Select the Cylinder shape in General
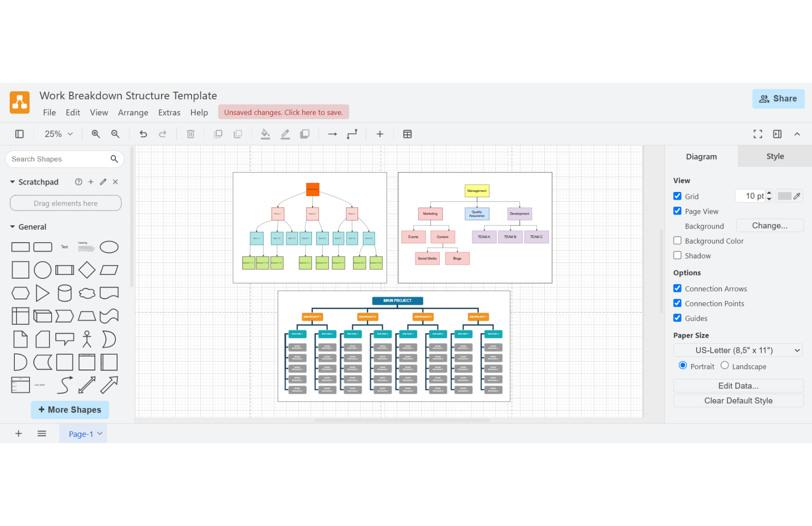Screen dimensions: 812x526 (x=65, y=293)
